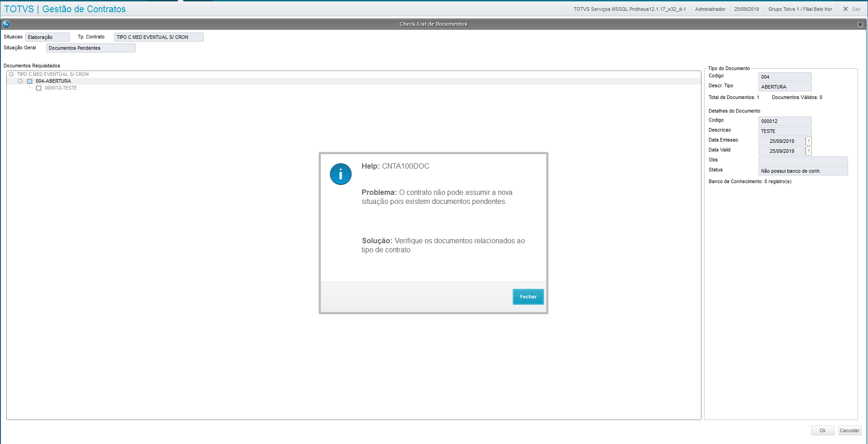Click the Detalhes do Documento heading
This screenshot has width=868, height=444.
click(734, 111)
